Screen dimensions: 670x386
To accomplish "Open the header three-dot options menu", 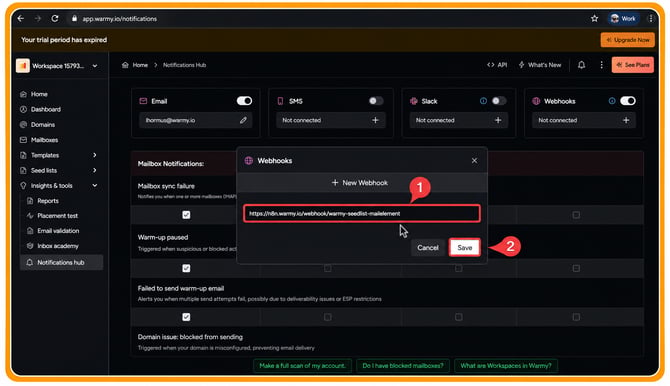I will point(601,65).
